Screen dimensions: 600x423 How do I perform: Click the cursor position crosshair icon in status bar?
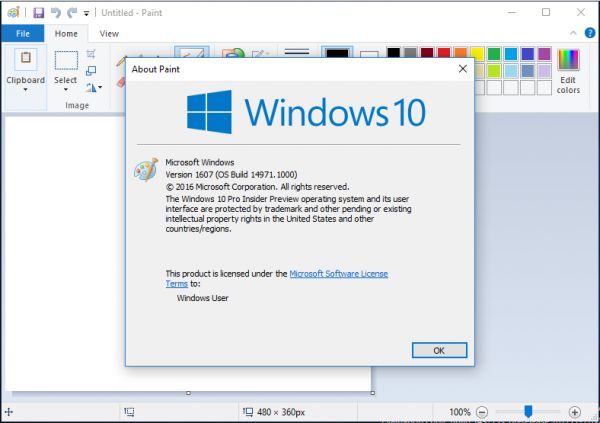coord(9,412)
